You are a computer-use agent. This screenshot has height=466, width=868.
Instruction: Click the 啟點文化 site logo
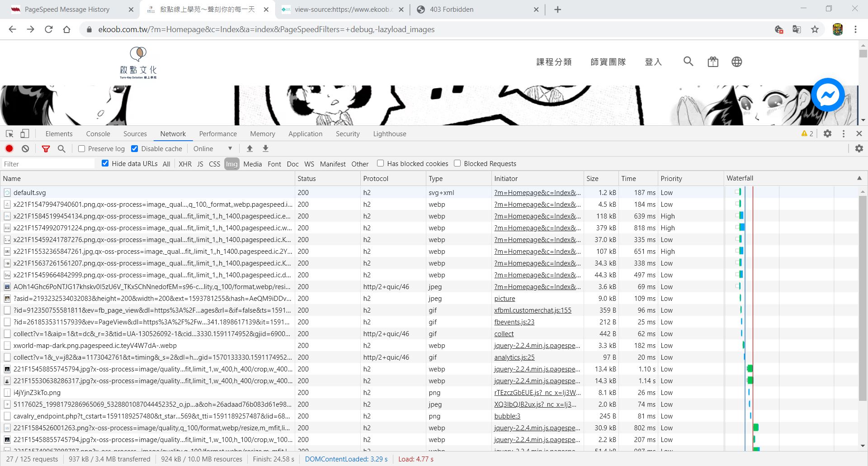pos(138,62)
